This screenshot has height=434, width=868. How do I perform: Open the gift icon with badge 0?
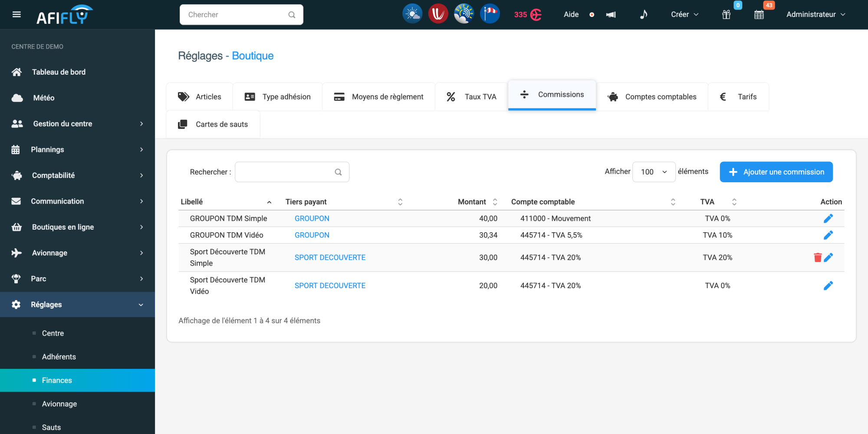[727, 15]
